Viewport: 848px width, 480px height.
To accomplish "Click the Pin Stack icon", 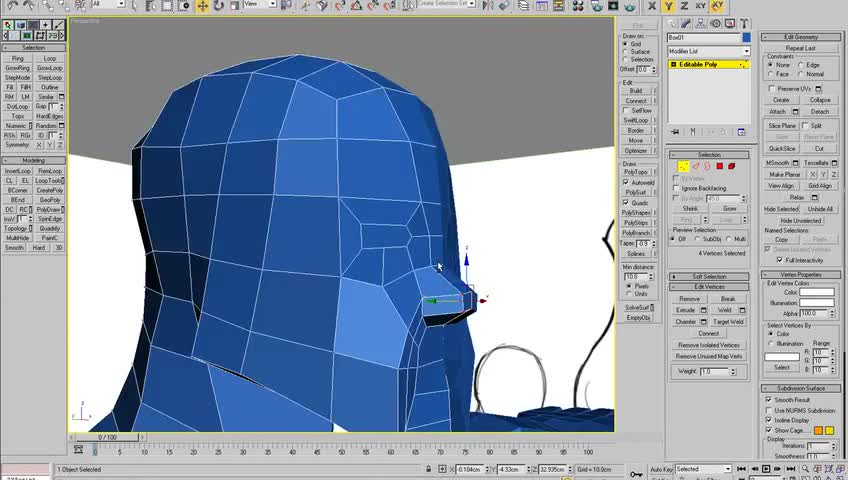I will pyautogui.click(x=675, y=132).
